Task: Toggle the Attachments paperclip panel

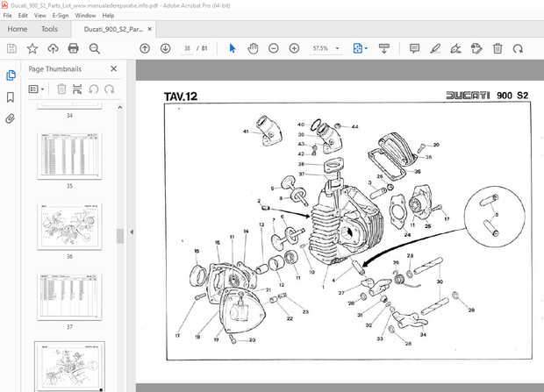Action: coord(11,118)
